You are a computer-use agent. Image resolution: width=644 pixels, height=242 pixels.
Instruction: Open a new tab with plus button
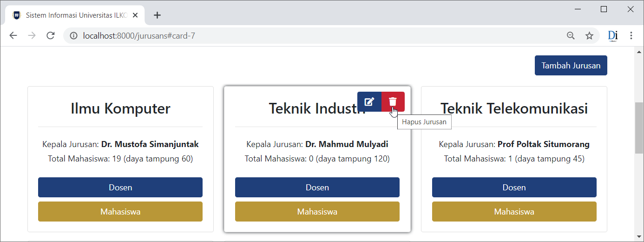tap(157, 15)
